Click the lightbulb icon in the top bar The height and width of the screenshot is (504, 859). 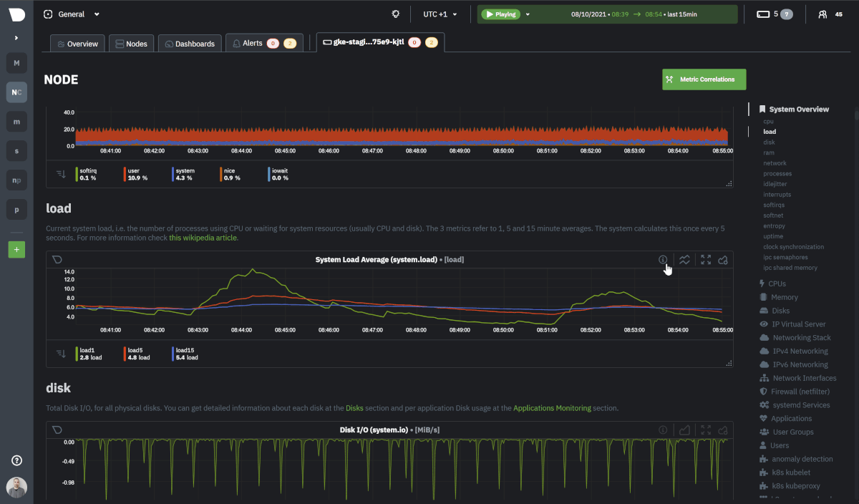pos(395,14)
